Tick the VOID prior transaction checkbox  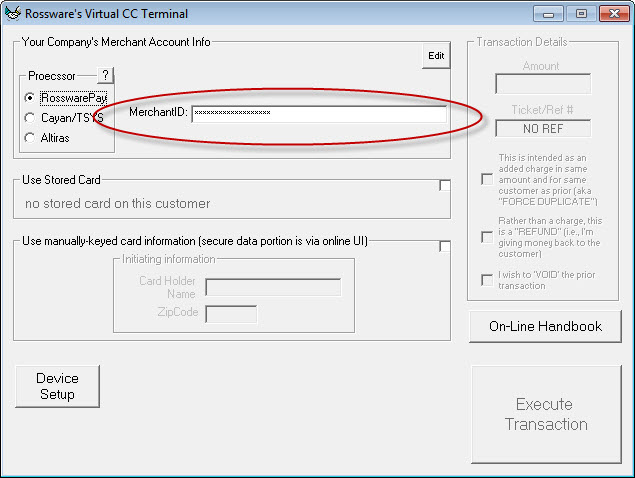click(x=487, y=280)
